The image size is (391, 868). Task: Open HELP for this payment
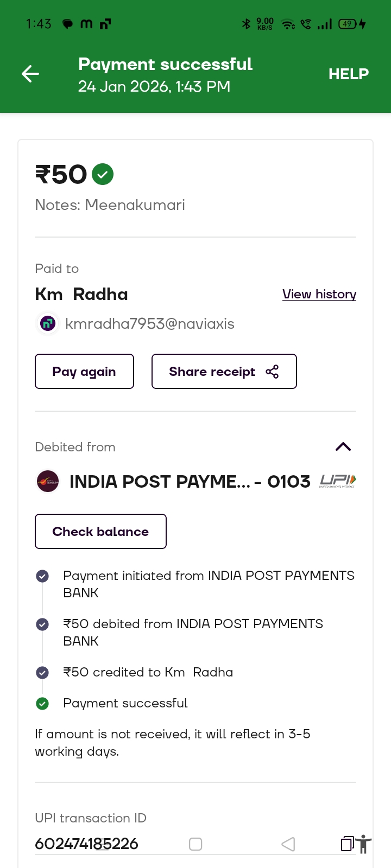pyautogui.click(x=348, y=74)
